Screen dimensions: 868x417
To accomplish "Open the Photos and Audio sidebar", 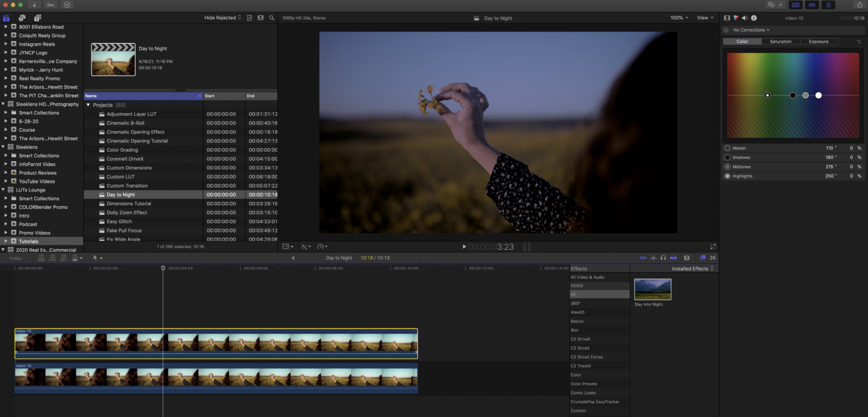I will point(22,18).
